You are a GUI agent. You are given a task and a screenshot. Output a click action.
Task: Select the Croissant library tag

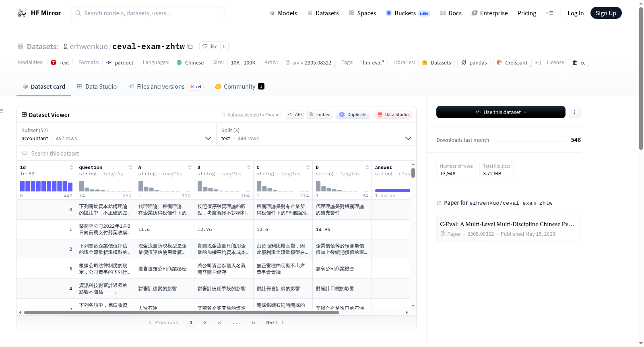click(512, 62)
